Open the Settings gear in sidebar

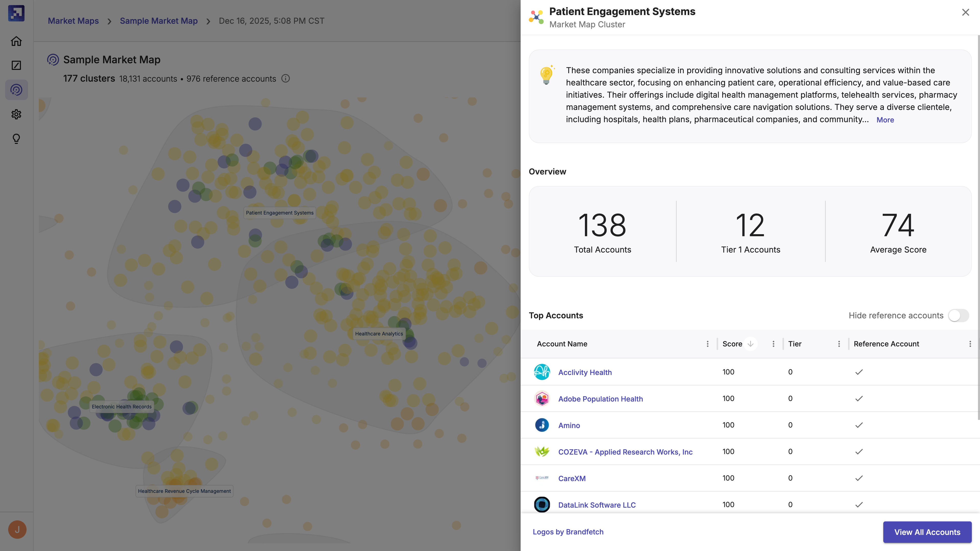(16, 114)
